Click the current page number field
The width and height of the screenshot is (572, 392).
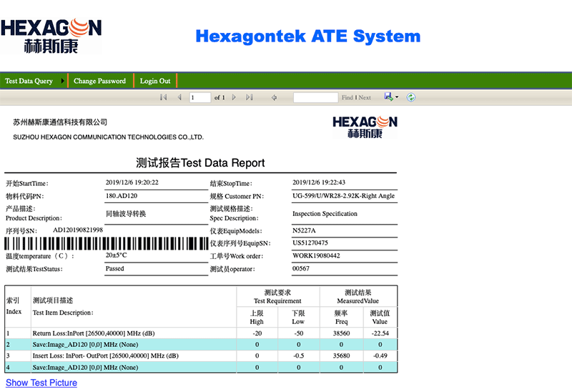(200, 97)
